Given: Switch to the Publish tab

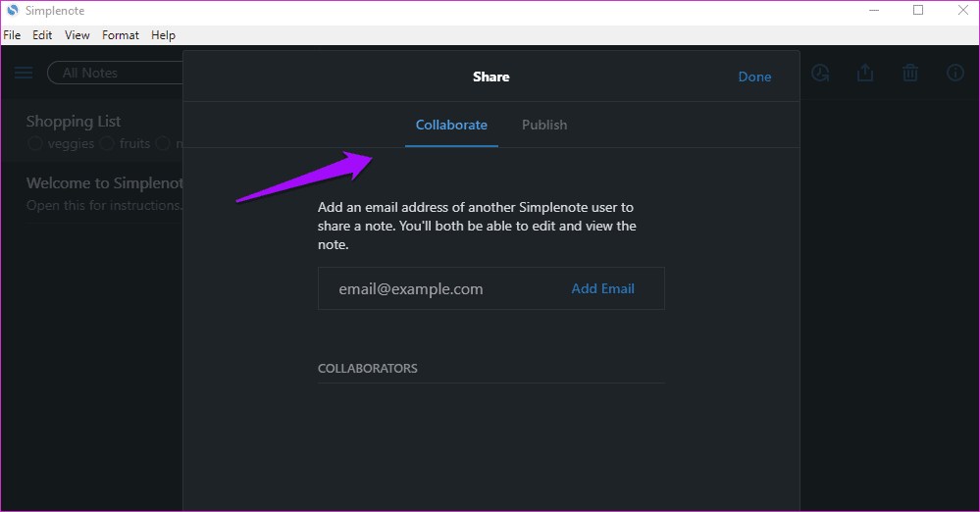Looking at the screenshot, I should coord(544,125).
